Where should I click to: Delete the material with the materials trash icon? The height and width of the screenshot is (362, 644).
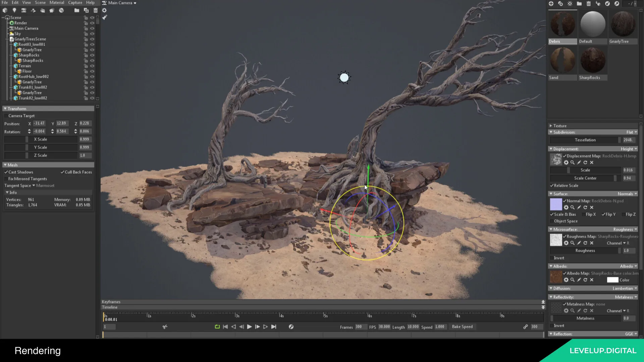[x=589, y=4]
